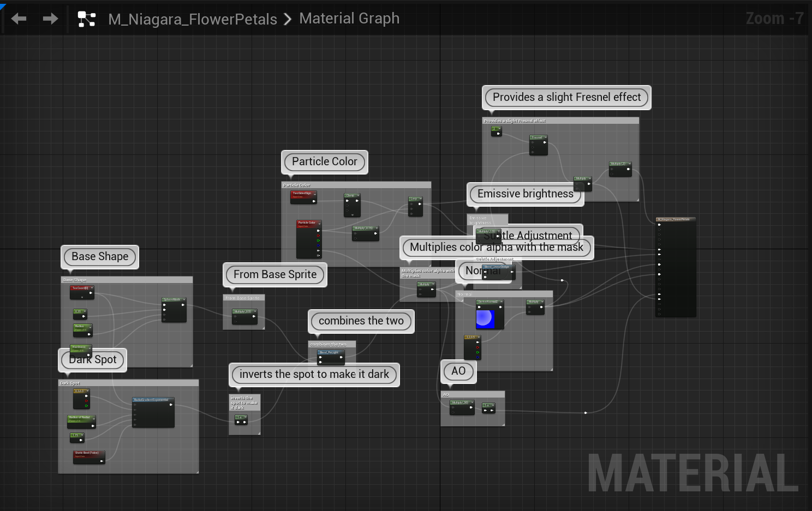Image resolution: width=812 pixels, height=511 pixels.
Task: Select the 1-x node in AO comment
Action: coord(489,407)
